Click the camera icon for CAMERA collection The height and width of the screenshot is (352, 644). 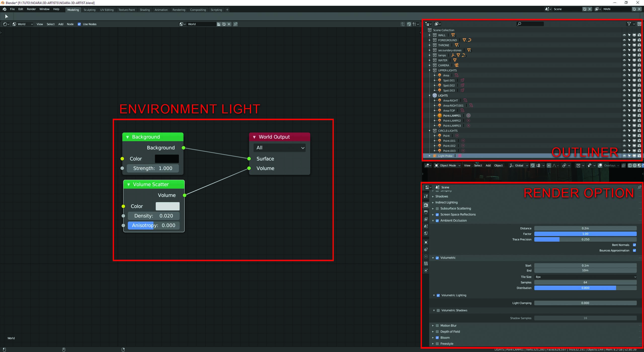point(639,65)
